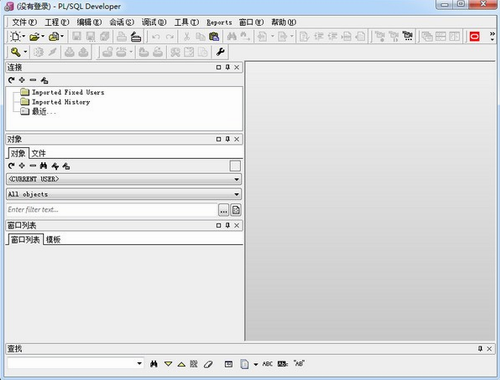Open the CURRENT USER dropdown
The width and height of the screenshot is (500, 380).
[x=124, y=179]
